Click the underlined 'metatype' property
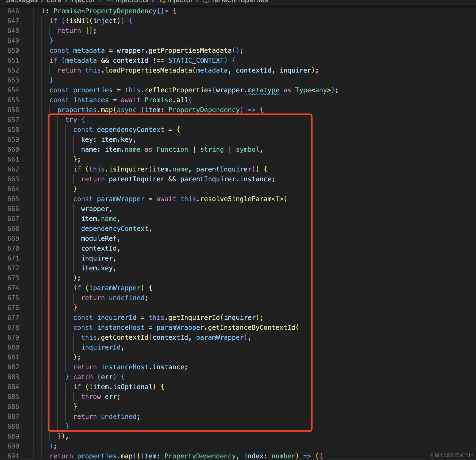Image resolution: width=476 pixels, height=460 pixels. tap(263, 90)
